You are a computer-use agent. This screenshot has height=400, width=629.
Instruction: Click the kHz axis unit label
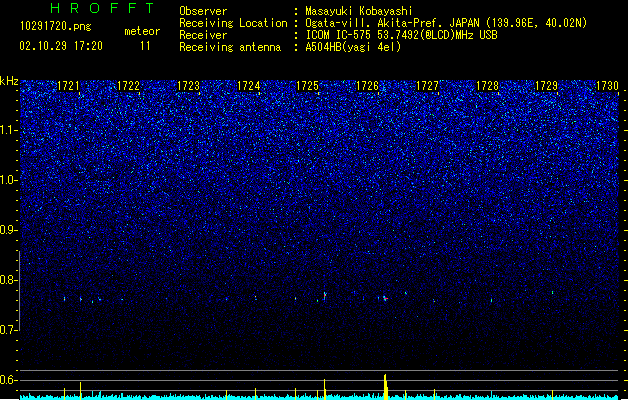click(9, 81)
